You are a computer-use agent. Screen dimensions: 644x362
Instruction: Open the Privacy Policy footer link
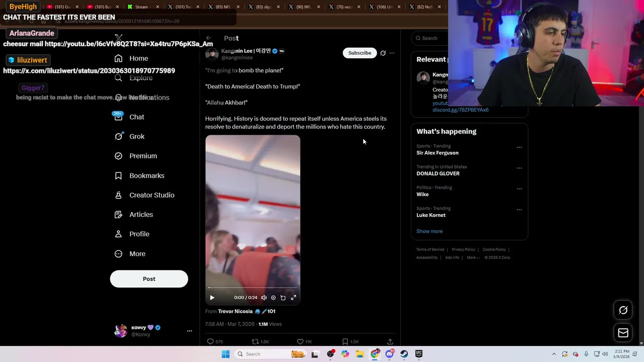pyautogui.click(x=463, y=249)
